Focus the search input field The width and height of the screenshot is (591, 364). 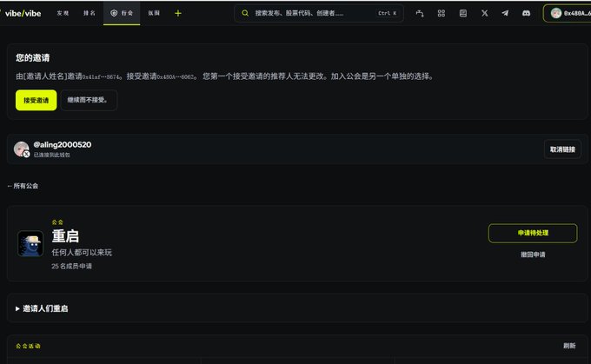[319, 13]
